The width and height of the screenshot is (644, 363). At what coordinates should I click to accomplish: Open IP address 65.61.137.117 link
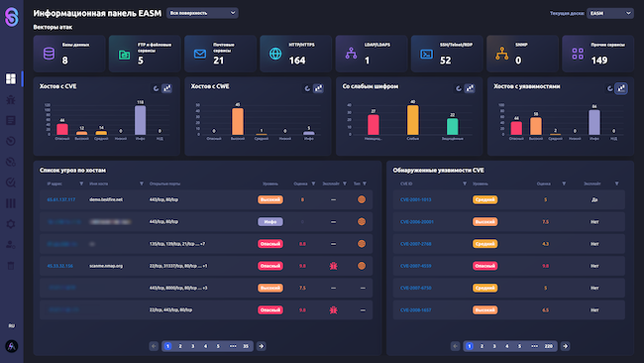[60, 199]
